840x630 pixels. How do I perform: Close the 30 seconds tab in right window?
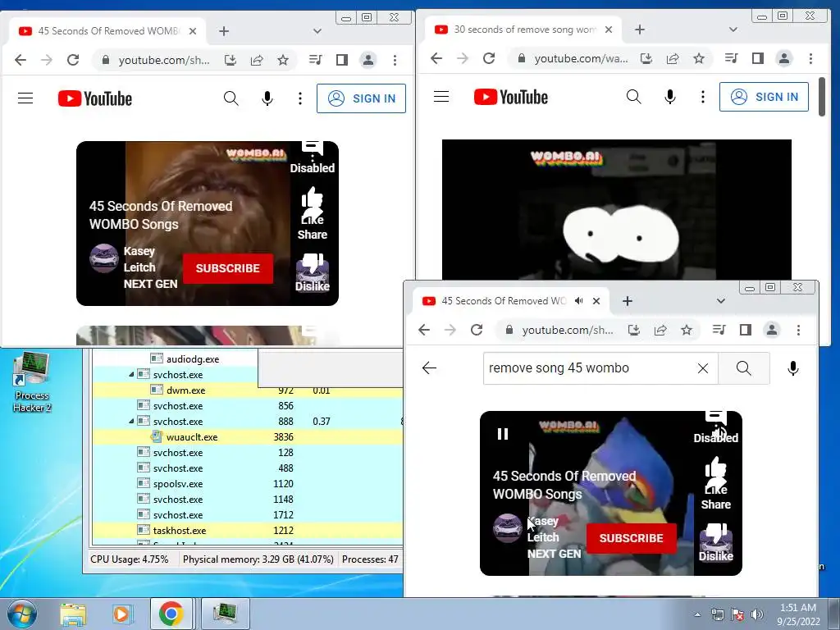609,30
